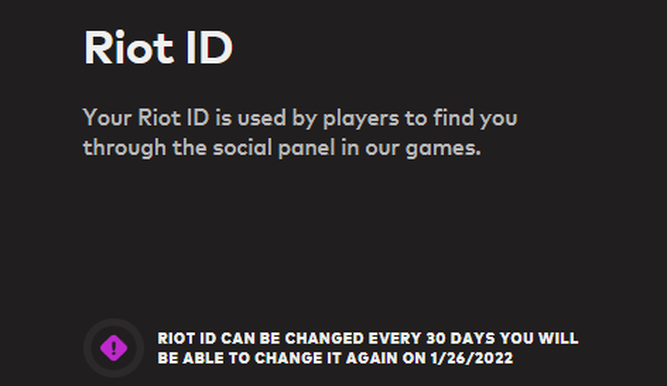Screen dimensions: 667x386
Task: Click "30 DAYS" in the warning notice
Action: coord(460,338)
